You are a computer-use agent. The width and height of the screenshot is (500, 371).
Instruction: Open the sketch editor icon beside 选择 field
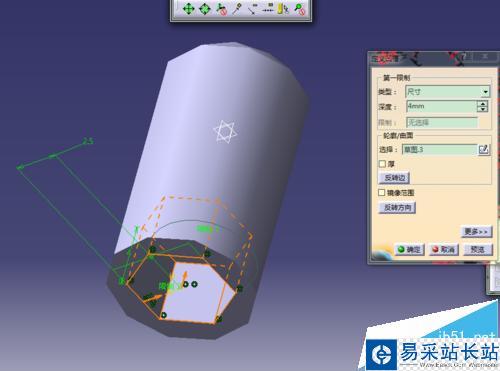click(x=484, y=149)
